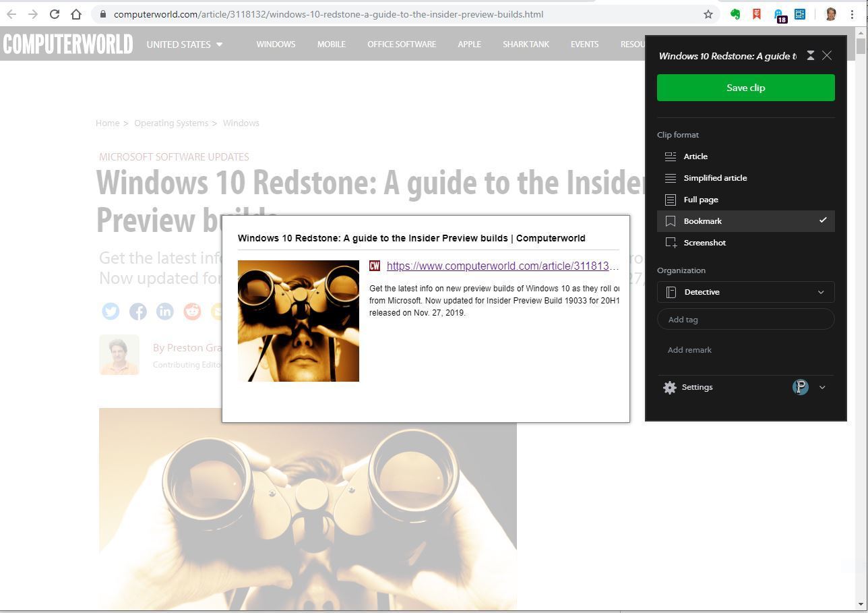Click the Evernote account avatar
The width and height of the screenshot is (868, 613).
point(800,387)
